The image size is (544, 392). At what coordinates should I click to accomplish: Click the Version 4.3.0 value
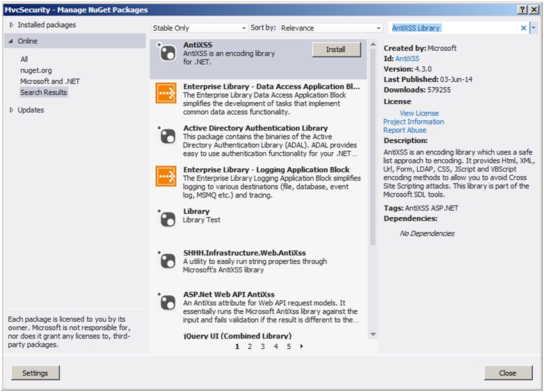423,69
